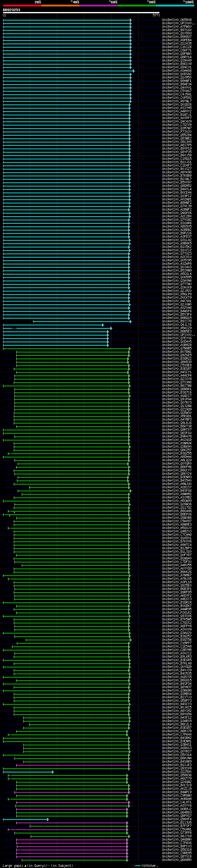This screenshot has height=868, width=197.
Task: Click the purple ~60% identity legend bar
Action: [98, 6]
